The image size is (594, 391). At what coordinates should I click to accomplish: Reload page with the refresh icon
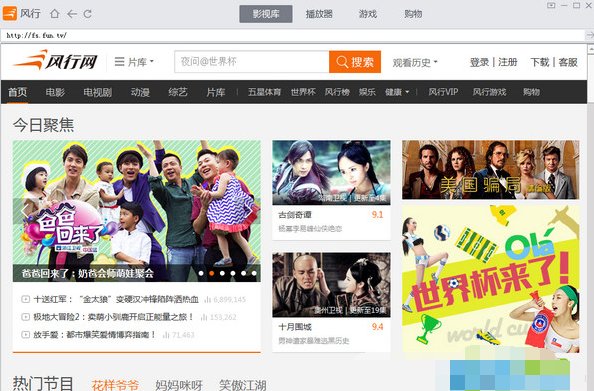click(88, 14)
